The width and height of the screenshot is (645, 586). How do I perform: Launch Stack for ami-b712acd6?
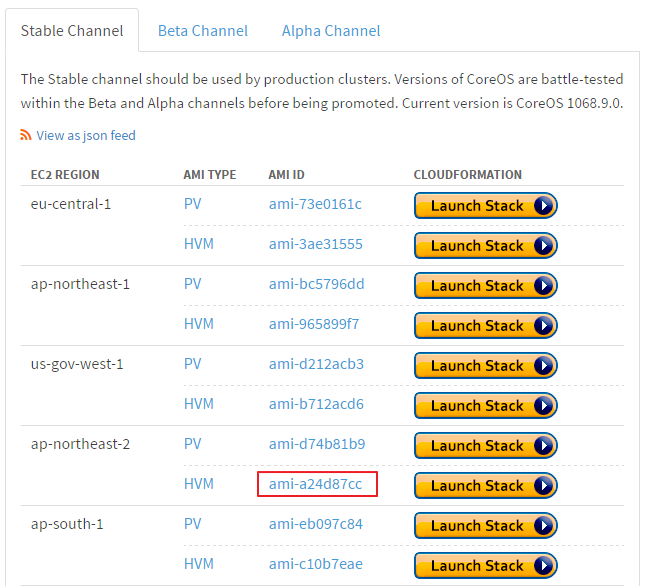point(486,405)
